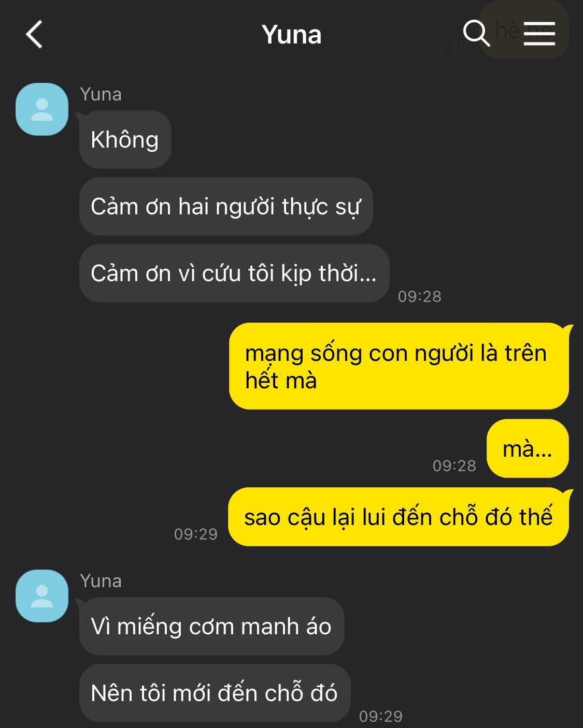Tap the 'Cảm ơn hai người thực sự' bubble
583x728 pixels.
click(226, 206)
